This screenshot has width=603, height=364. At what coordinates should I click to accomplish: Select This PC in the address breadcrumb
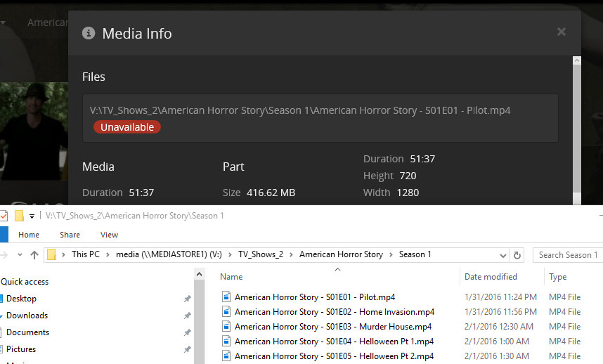point(85,254)
